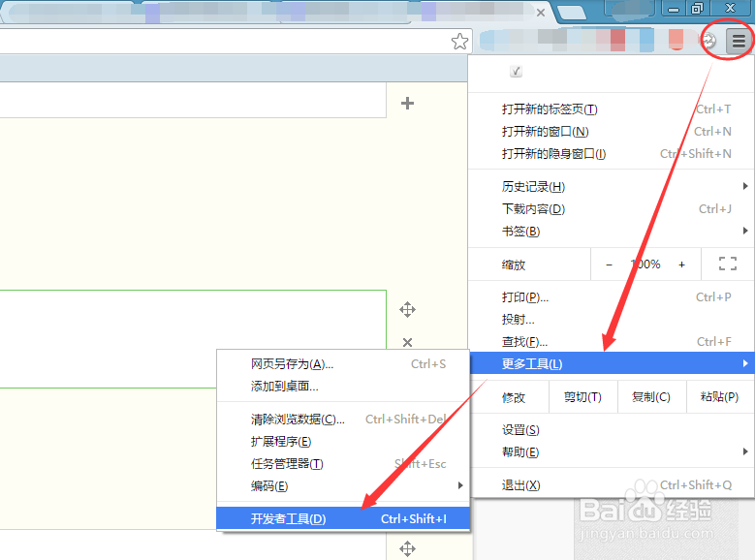Expand the 书签(B) bookmarks submenu
The image size is (755, 560).
pos(612,232)
